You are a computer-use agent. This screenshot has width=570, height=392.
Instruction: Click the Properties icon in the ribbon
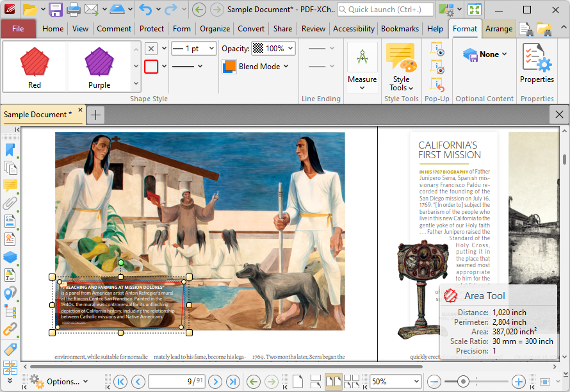[x=537, y=63]
